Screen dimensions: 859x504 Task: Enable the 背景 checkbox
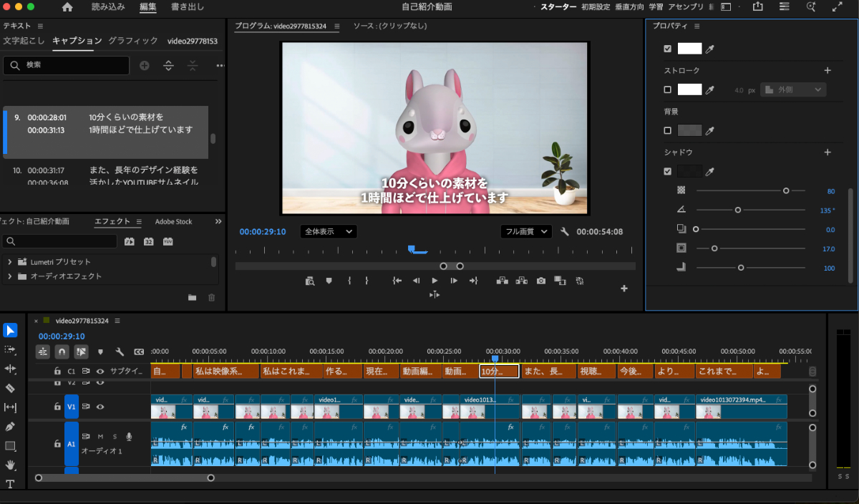[x=668, y=131]
